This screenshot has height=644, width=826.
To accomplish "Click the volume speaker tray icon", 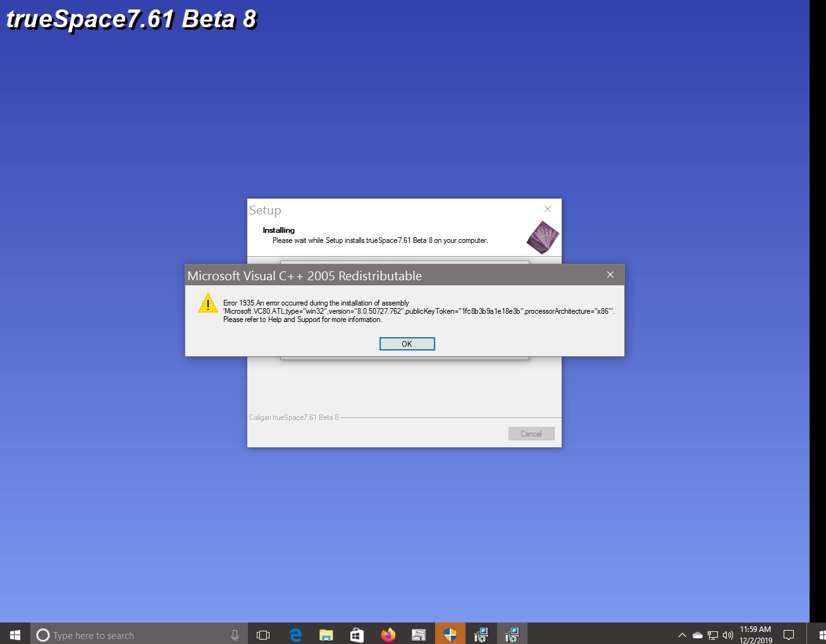I will click(728, 635).
